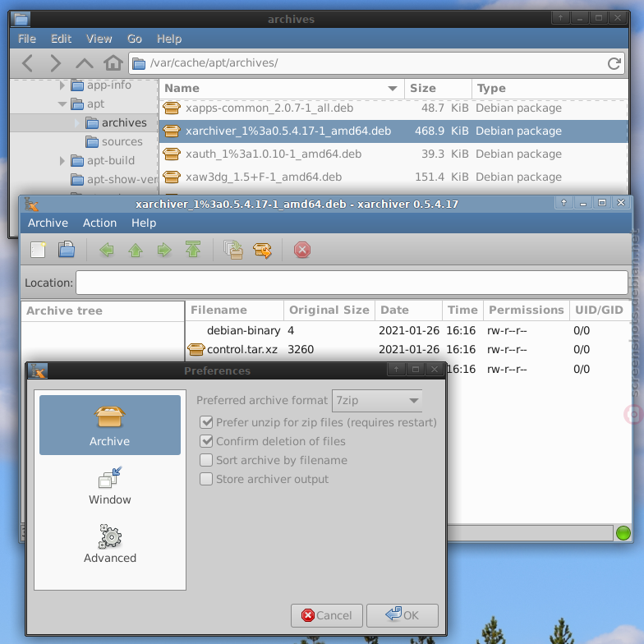Expand the app-info folder in tree
644x644 pixels.
[x=62, y=85]
